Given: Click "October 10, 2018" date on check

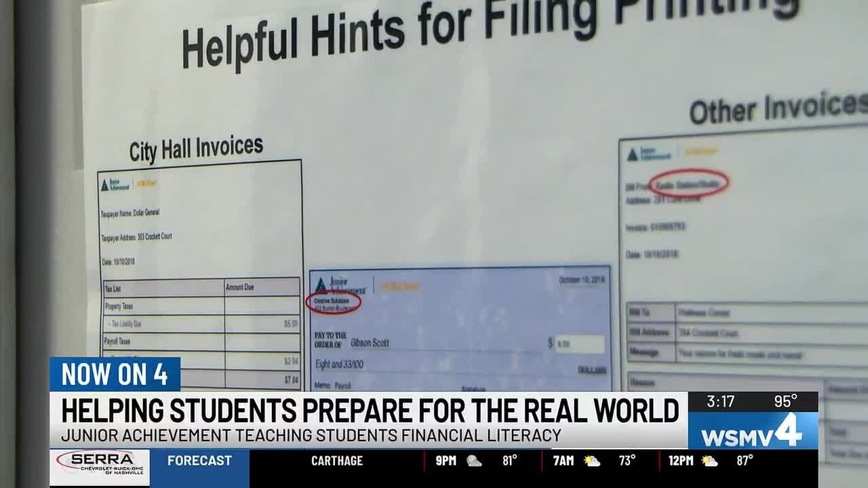Looking at the screenshot, I should (x=582, y=279).
